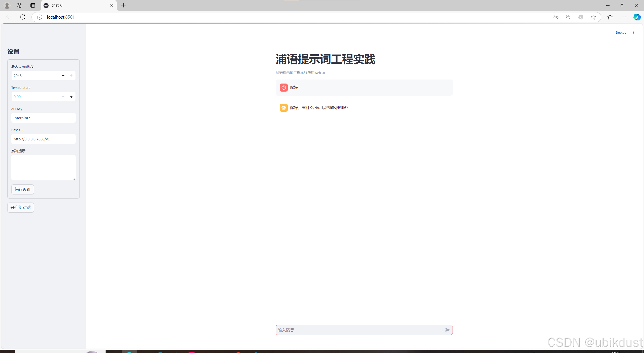The height and width of the screenshot is (353, 644).
Task: Open Copilot sidebar icon
Action: pyautogui.click(x=637, y=17)
